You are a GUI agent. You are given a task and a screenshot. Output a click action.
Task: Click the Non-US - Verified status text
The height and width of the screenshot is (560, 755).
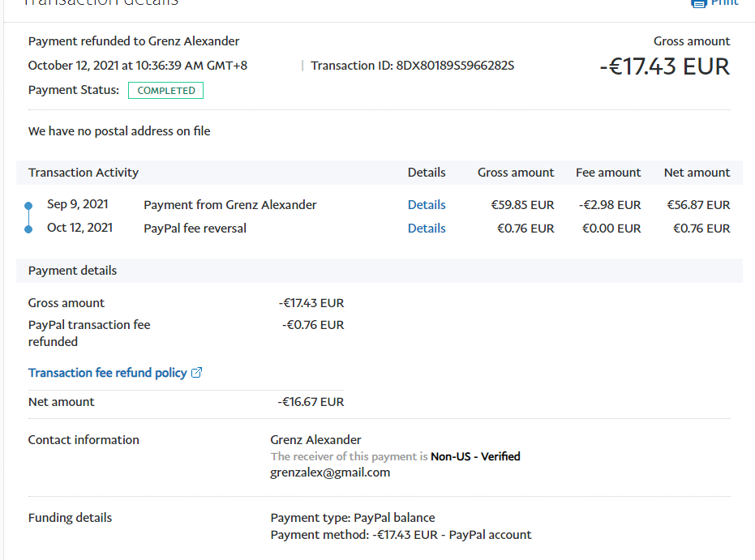[x=475, y=456]
